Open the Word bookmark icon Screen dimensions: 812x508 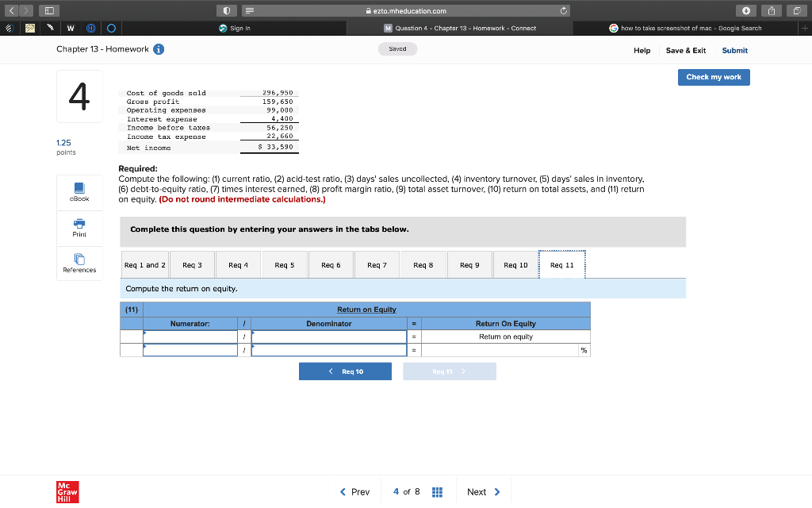tap(70, 28)
